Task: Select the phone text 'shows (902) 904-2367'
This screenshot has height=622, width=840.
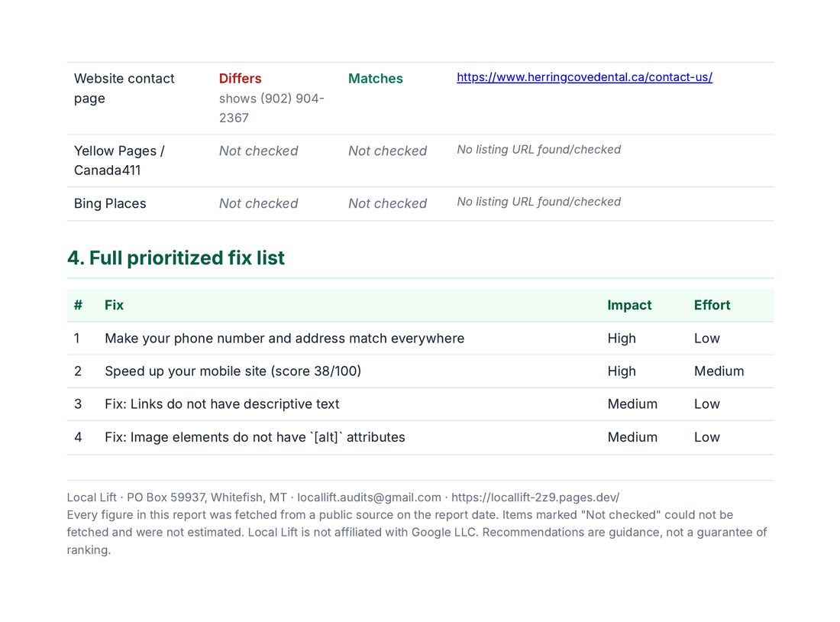Action: 272,108
